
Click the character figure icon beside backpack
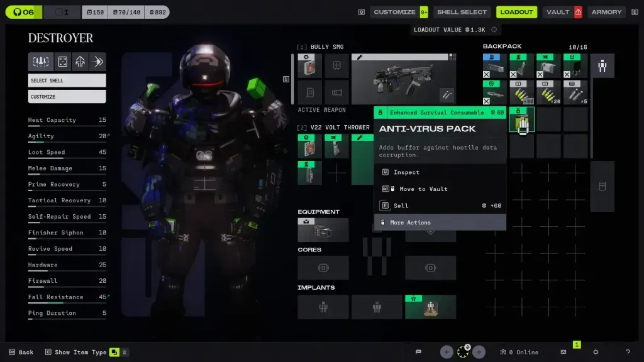[602, 66]
